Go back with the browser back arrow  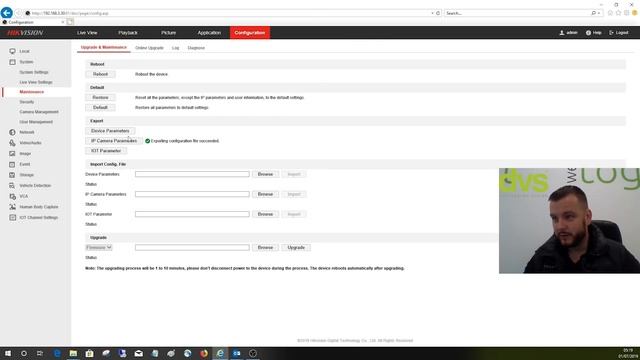coord(7,13)
